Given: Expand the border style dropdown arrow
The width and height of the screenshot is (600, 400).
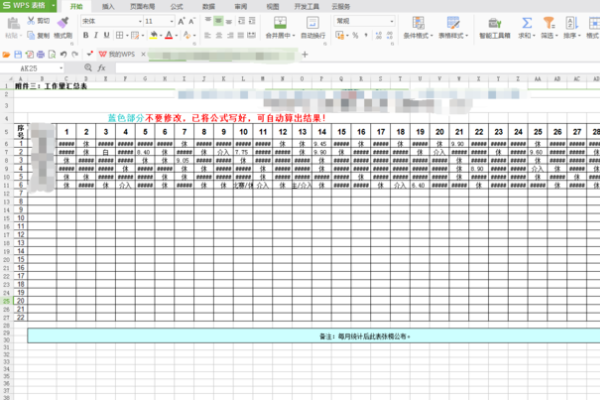Looking at the screenshot, I should coord(127,36).
